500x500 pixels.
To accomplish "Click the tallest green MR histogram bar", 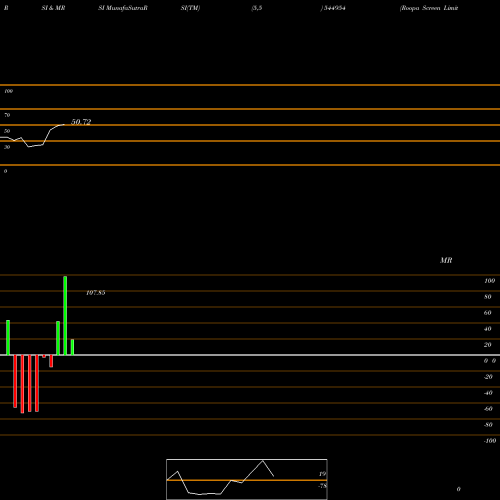I will pyautogui.click(x=65, y=316).
